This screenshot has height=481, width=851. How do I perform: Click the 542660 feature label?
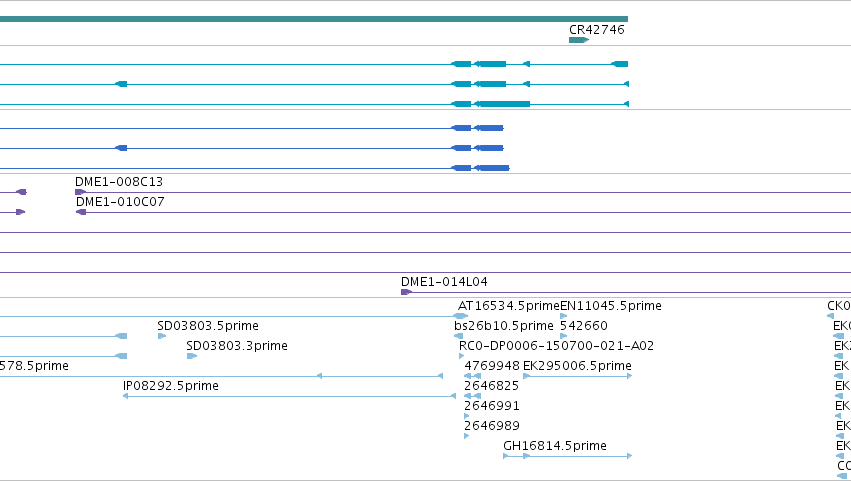[x=583, y=326]
